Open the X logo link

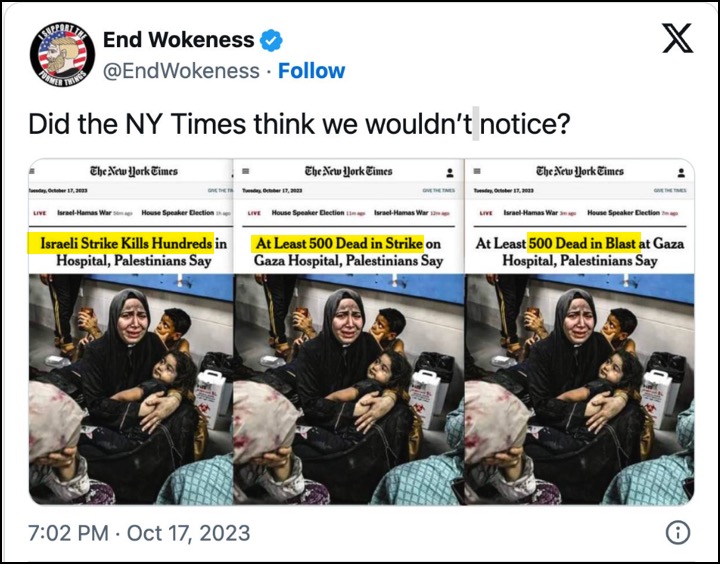tap(678, 39)
